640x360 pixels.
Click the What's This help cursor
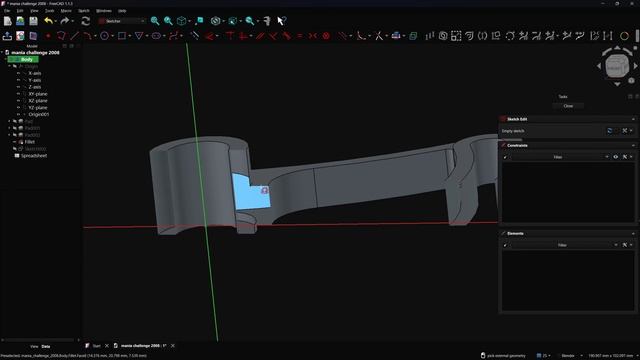(281, 21)
